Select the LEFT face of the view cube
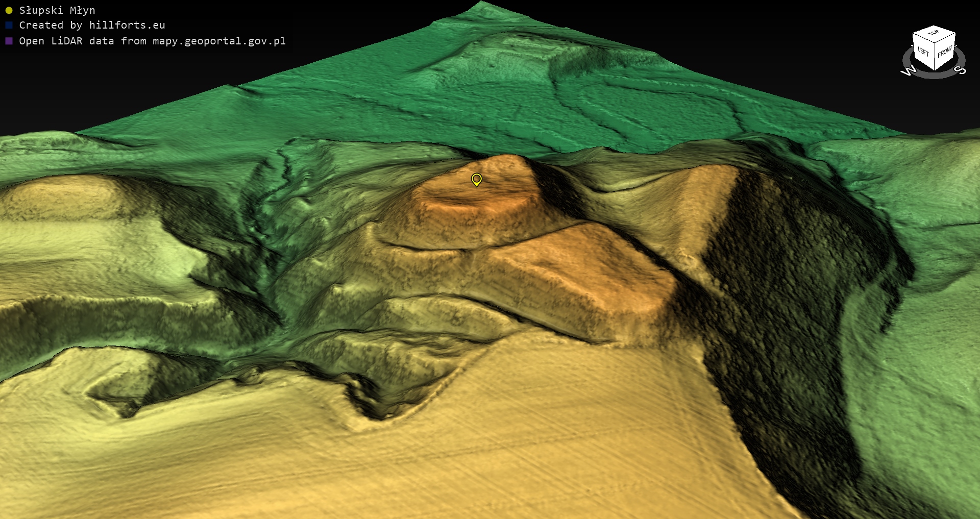 [x=923, y=51]
